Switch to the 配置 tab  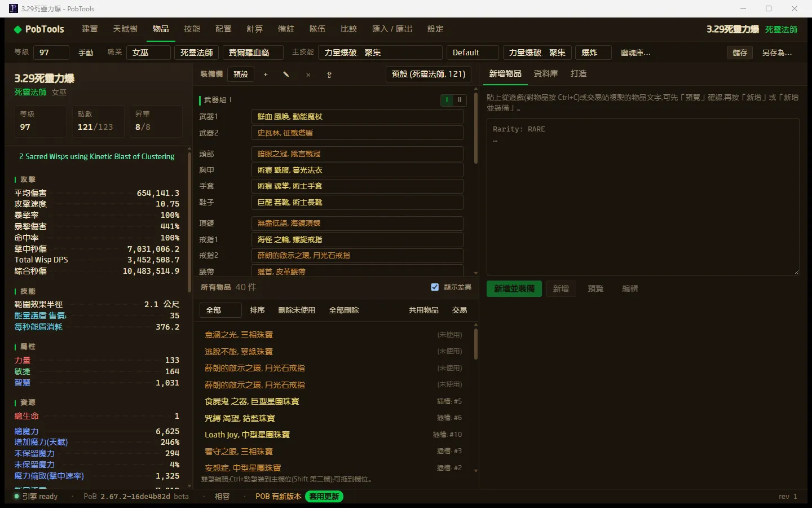(x=223, y=29)
